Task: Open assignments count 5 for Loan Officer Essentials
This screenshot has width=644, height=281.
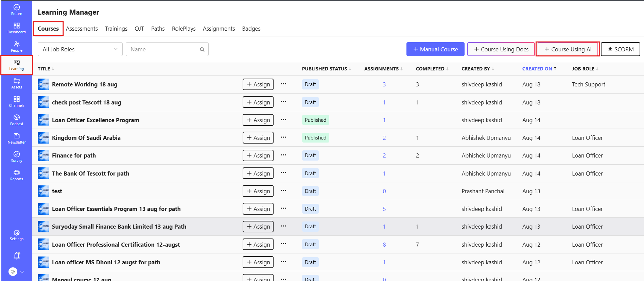Action: (384, 209)
